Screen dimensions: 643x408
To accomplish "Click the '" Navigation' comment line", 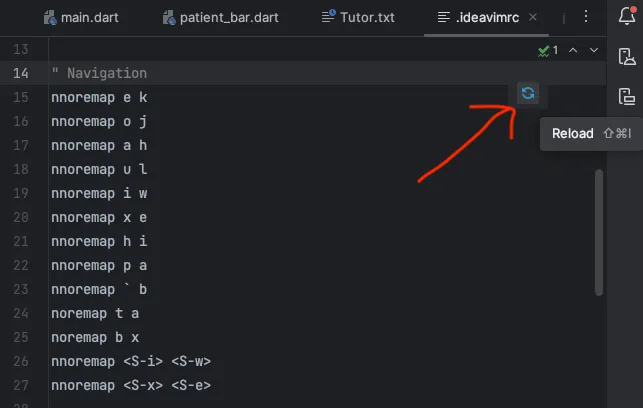I will [99, 73].
